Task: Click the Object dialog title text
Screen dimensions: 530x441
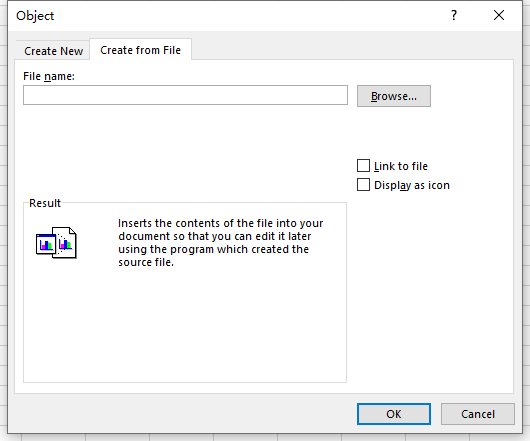Action: [35, 16]
